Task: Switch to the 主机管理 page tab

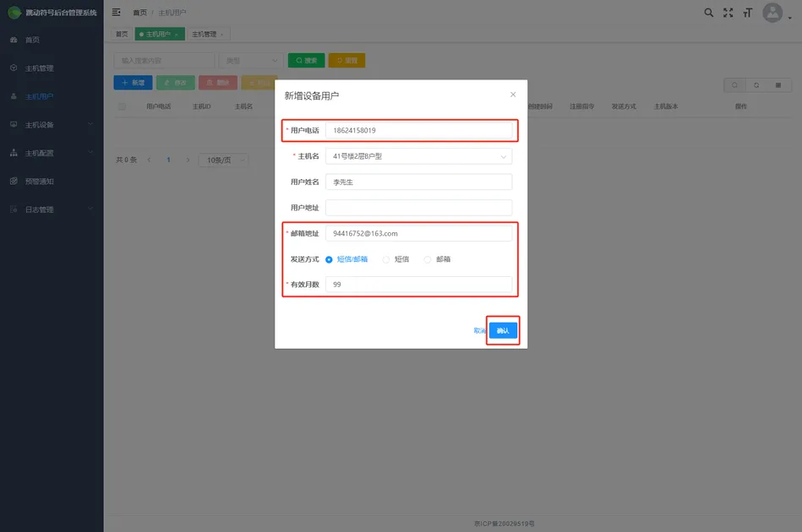Action: tap(208, 35)
